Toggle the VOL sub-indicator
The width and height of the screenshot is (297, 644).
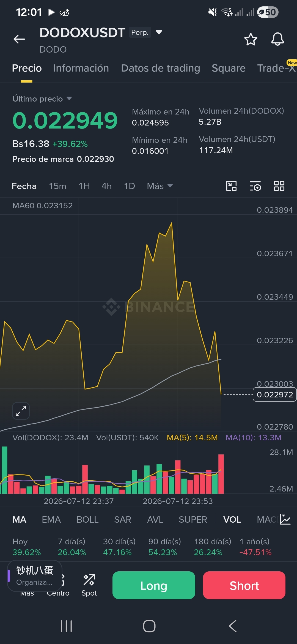(x=232, y=519)
